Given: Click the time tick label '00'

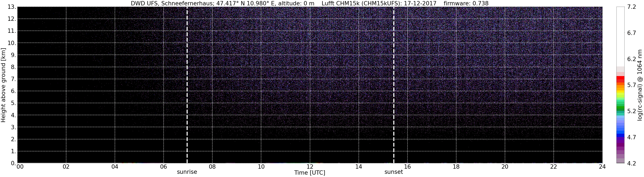Looking at the screenshot, I should tap(20, 167).
